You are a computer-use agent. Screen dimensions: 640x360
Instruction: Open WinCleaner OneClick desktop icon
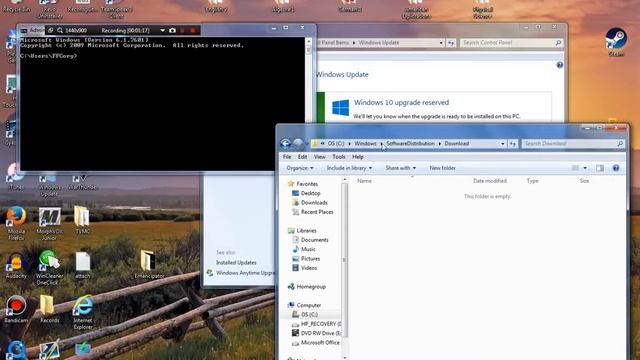pos(49,268)
